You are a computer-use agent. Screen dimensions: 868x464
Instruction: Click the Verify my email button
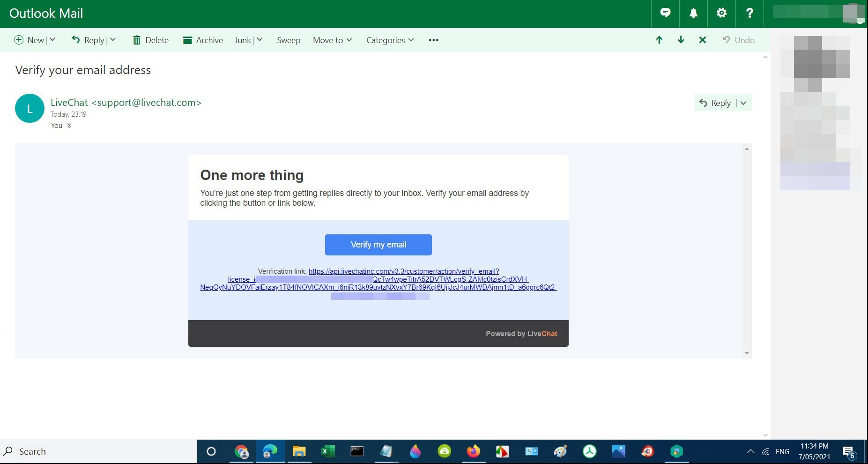[378, 245]
